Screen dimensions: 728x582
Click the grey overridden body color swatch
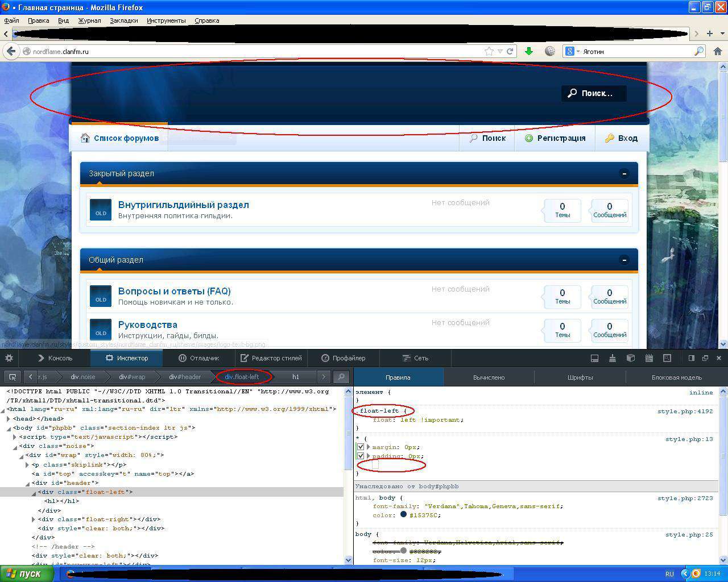pyautogui.click(x=403, y=551)
